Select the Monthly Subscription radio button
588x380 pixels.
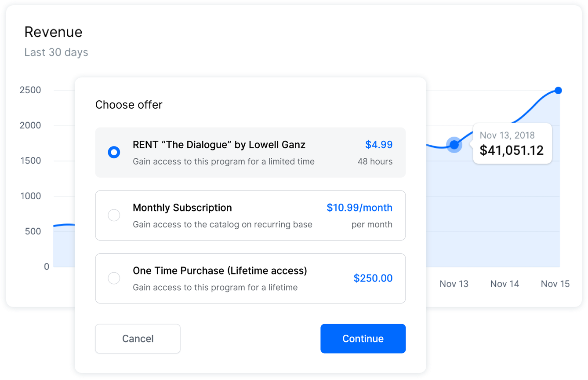click(114, 216)
